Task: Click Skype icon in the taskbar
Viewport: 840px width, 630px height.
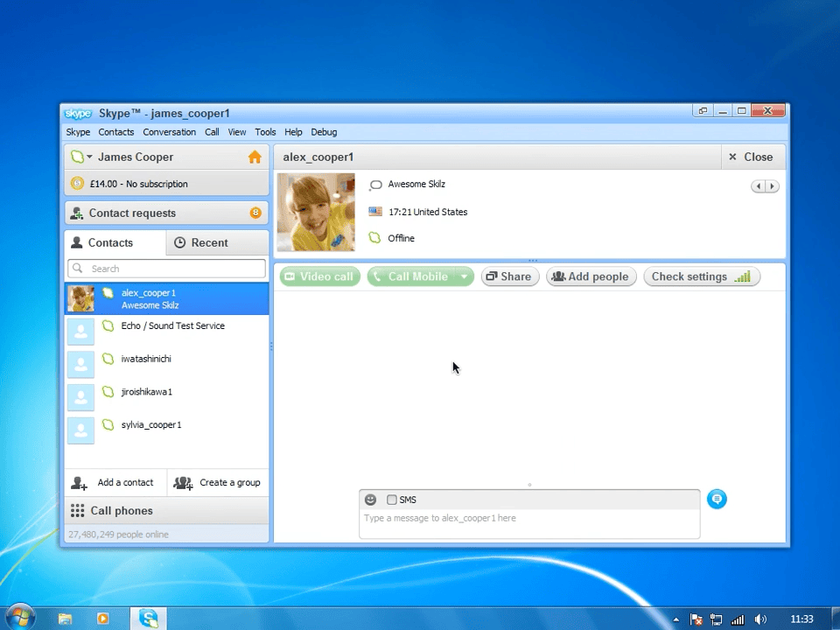Action: (x=149, y=619)
